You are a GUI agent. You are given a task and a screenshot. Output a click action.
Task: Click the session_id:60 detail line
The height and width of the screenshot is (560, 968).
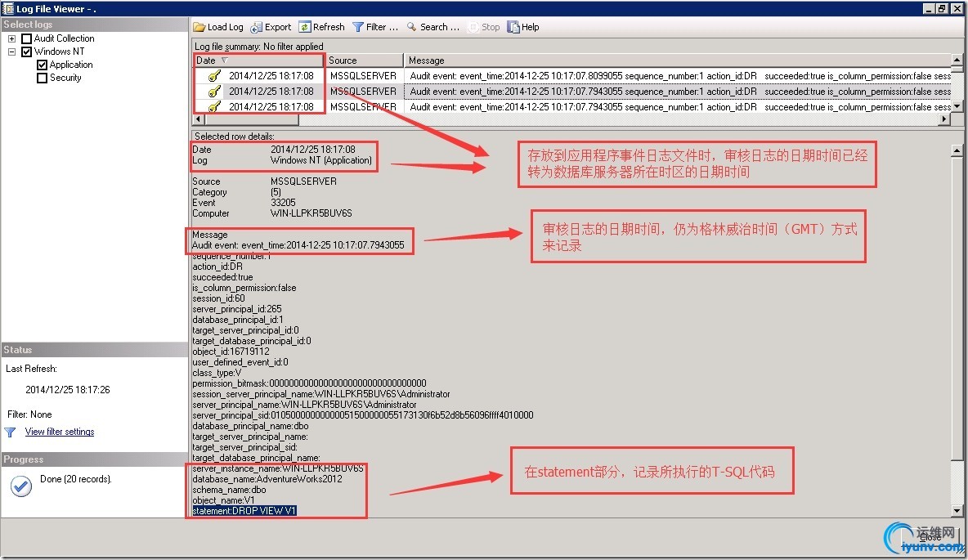click(x=218, y=298)
